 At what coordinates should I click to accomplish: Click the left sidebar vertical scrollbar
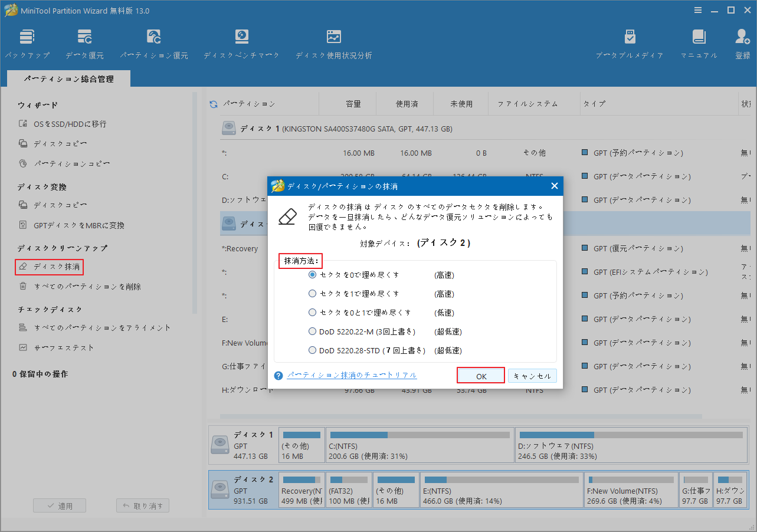pyautogui.click(x=195, y=202)
